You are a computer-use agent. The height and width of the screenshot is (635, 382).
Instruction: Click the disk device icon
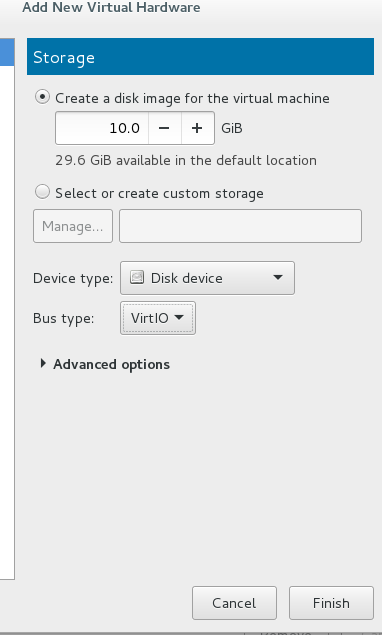(x=137, y=277)
